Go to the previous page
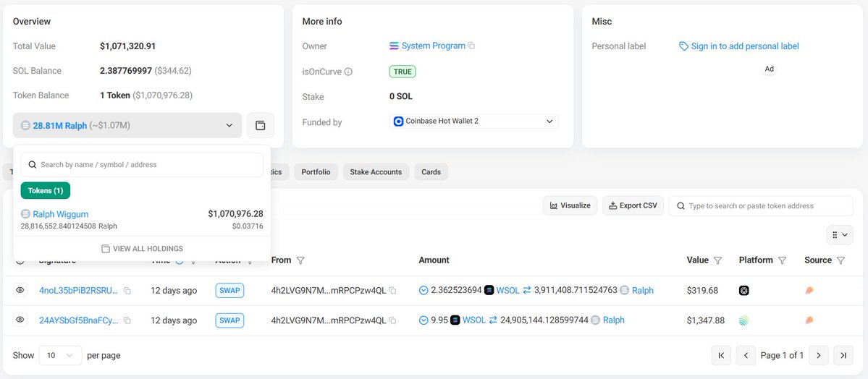The width and height of the screenshot is (868, 379). (746, 355)
